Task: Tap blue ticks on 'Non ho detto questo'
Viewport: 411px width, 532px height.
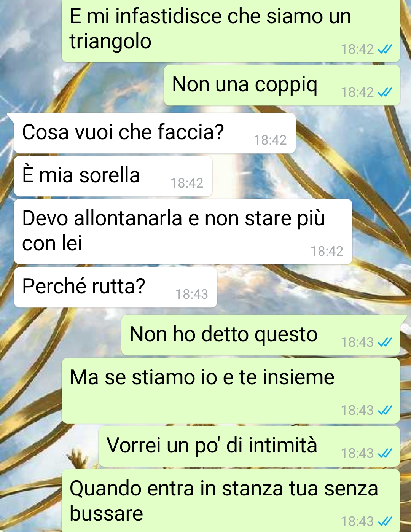Action: click(x=385, y=342)
